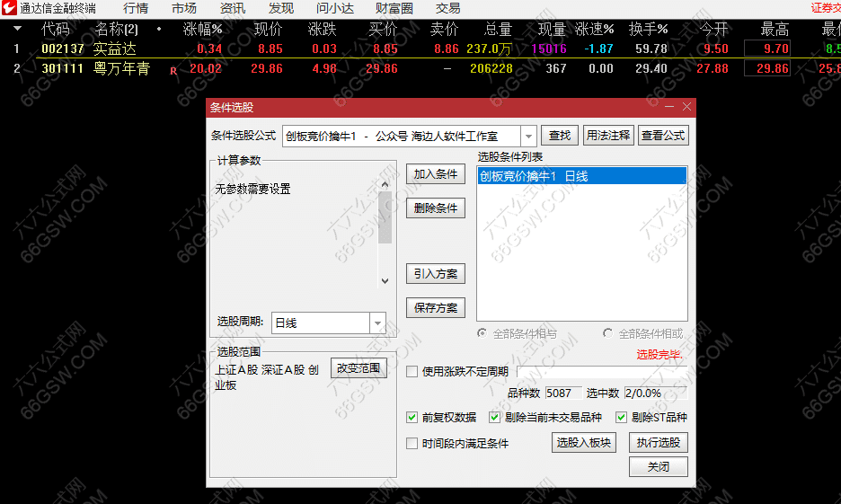This screenshot has width=841, height=504.
Task: Click the 代码 column header
Action: tap(56, 29)
